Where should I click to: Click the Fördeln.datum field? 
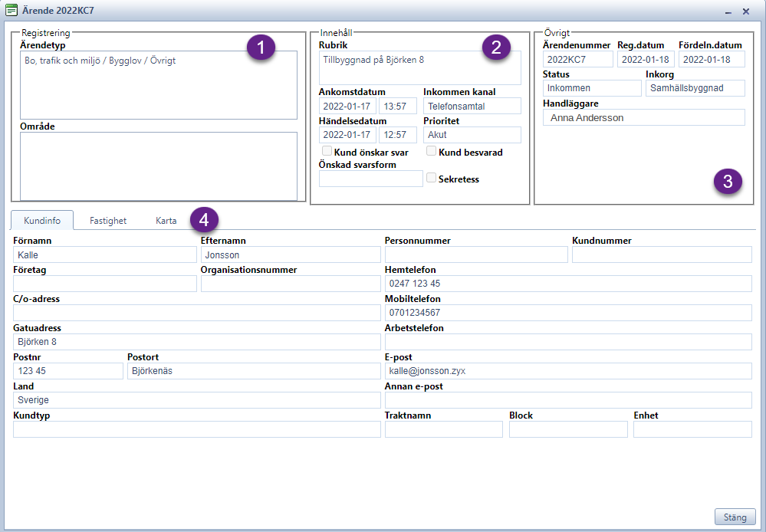tap(712, 59)
